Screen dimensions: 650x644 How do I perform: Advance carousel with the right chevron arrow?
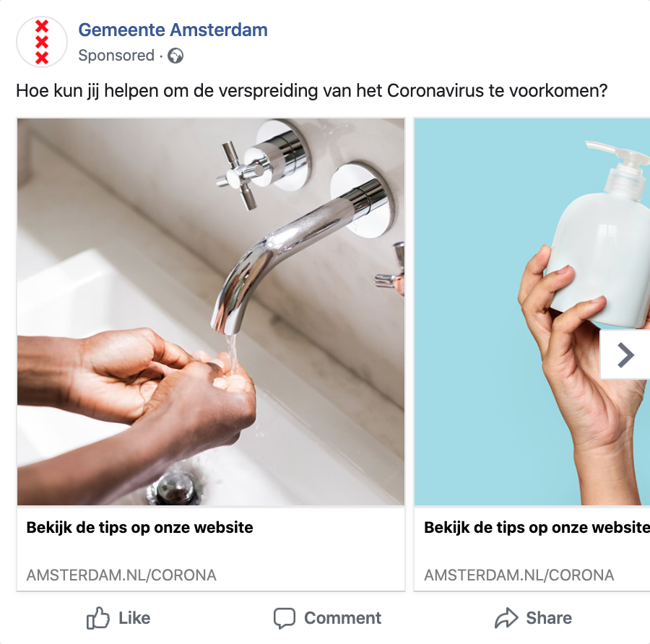pos(625,354)
